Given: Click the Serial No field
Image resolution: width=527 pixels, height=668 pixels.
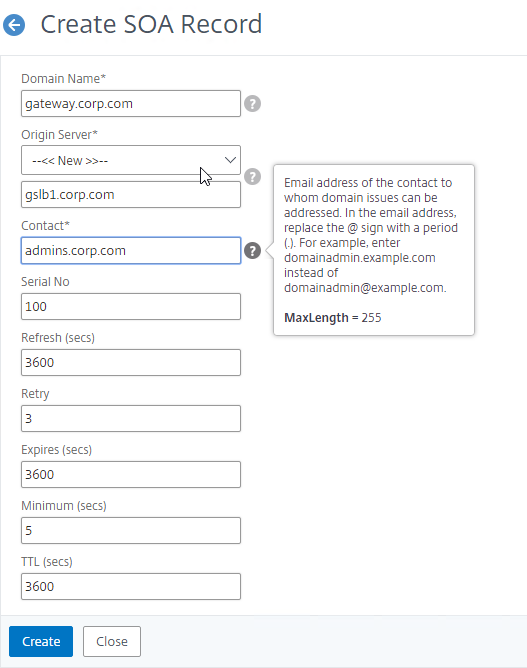Looking at the screenshot, I should 131,306.
